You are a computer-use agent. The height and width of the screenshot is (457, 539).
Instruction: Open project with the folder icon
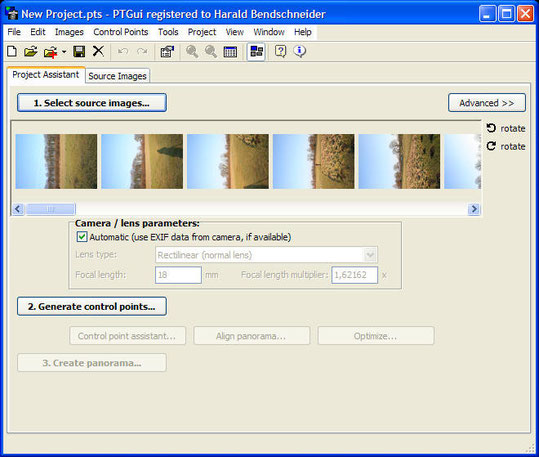[31, 52]
